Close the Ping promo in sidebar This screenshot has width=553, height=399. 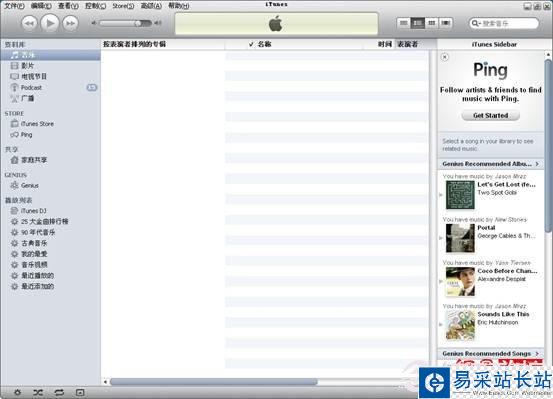pos(445,57)
